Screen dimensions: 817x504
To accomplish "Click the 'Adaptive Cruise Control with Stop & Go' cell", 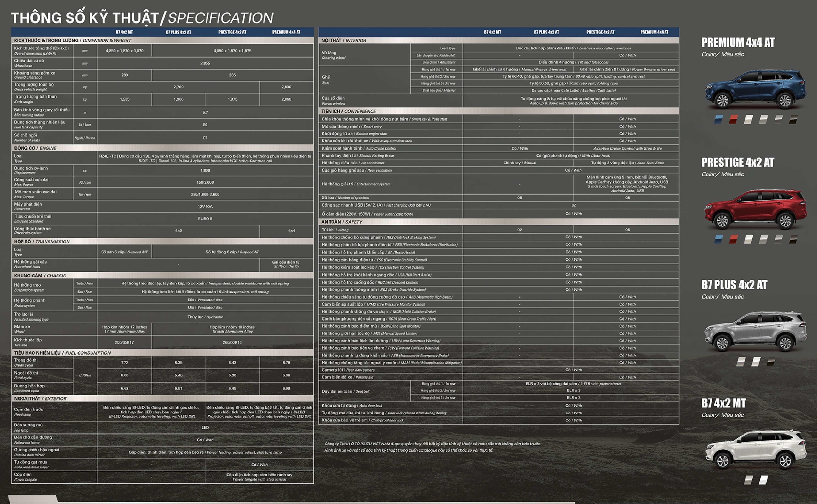I will click(627, 148).
